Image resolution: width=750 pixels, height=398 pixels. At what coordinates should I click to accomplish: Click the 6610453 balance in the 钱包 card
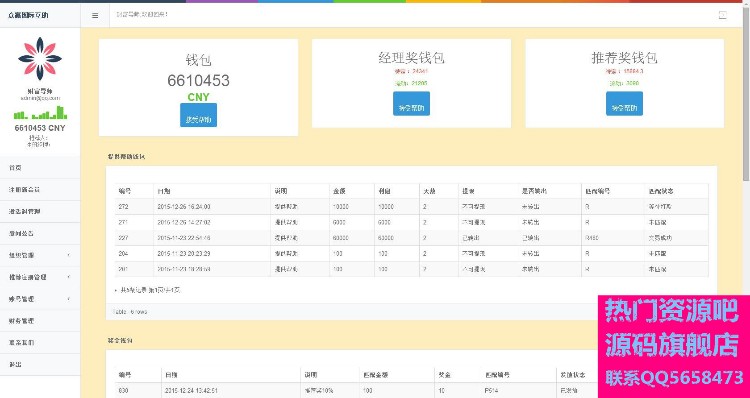(x=199, y=80)
